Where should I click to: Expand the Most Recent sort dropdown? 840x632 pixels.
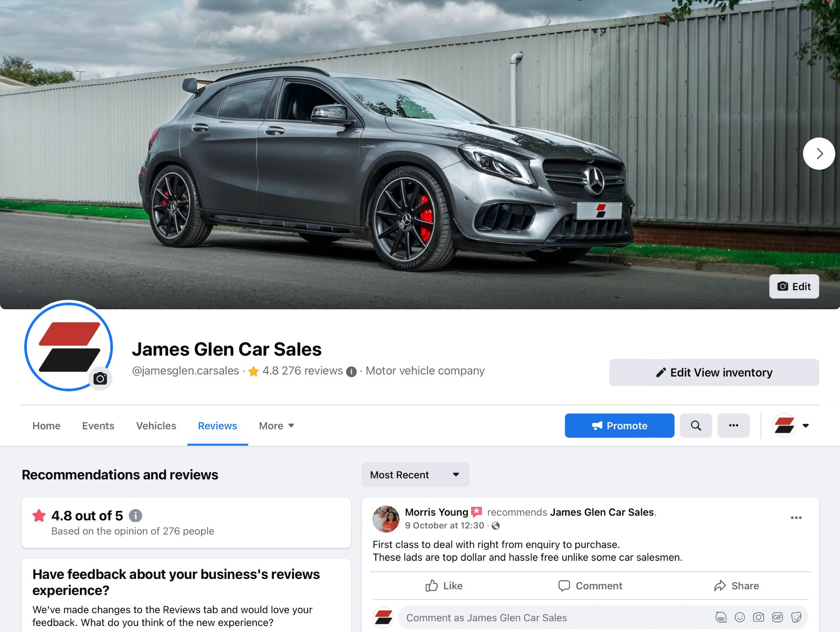click(x=415, y=475)
